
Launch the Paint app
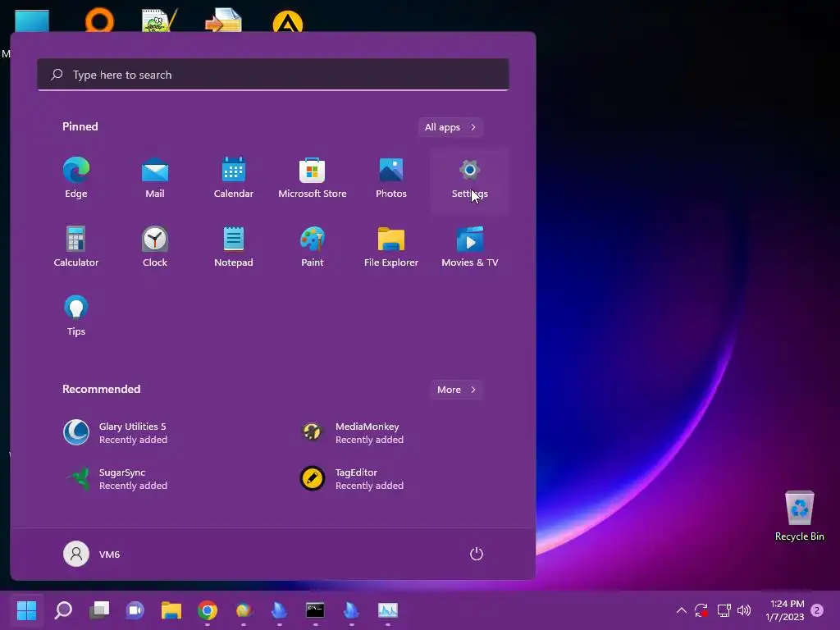[313, 248]
